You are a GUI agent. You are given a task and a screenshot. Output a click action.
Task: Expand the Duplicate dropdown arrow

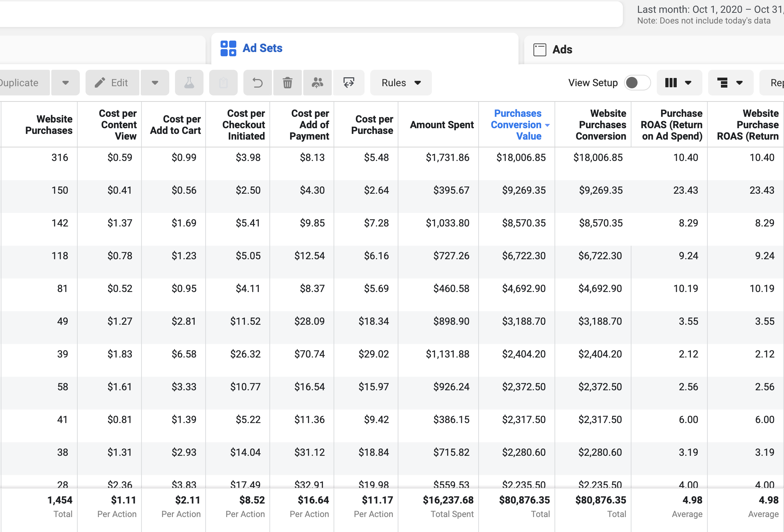click(x=65, y=83)
